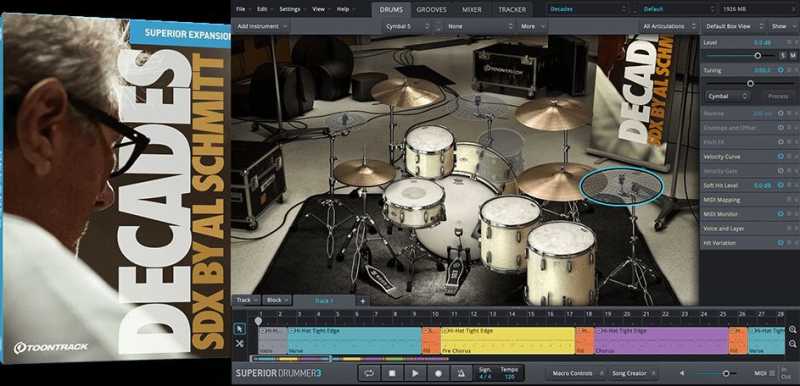Image resolution: width=800 pixels, height=386 pixels.
Task: Click the Presets button in the Tuning section
Action: coord(778,96)
